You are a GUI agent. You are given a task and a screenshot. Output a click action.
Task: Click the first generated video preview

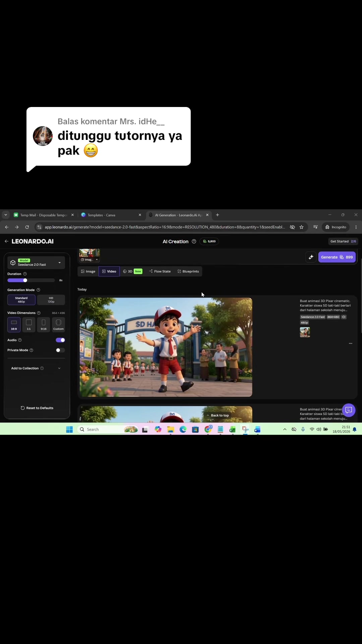[x=166, y=347]
